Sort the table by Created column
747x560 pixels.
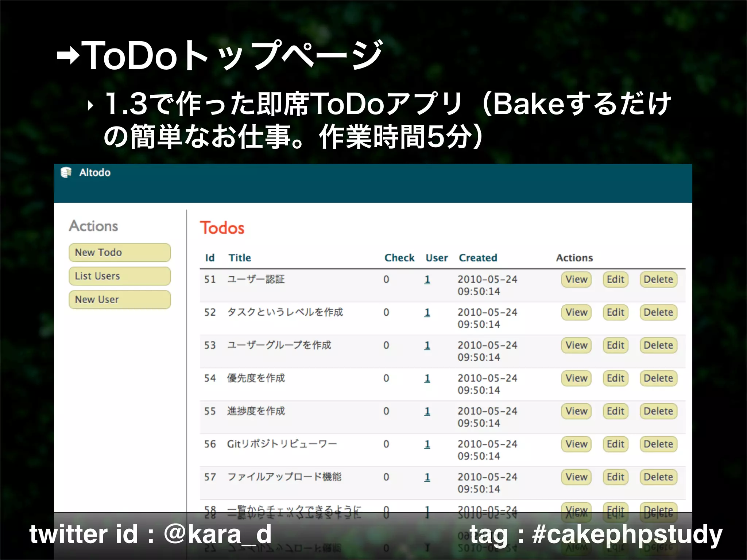click(478, 258)
